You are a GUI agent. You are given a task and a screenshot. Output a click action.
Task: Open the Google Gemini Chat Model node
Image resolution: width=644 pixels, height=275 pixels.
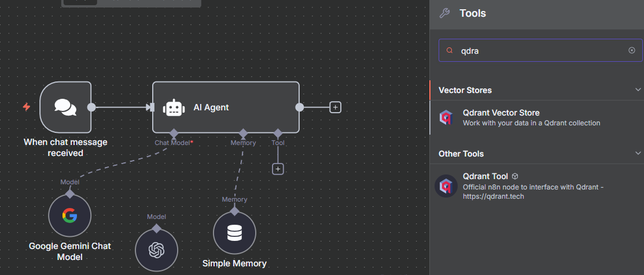[x=69, y=216]
